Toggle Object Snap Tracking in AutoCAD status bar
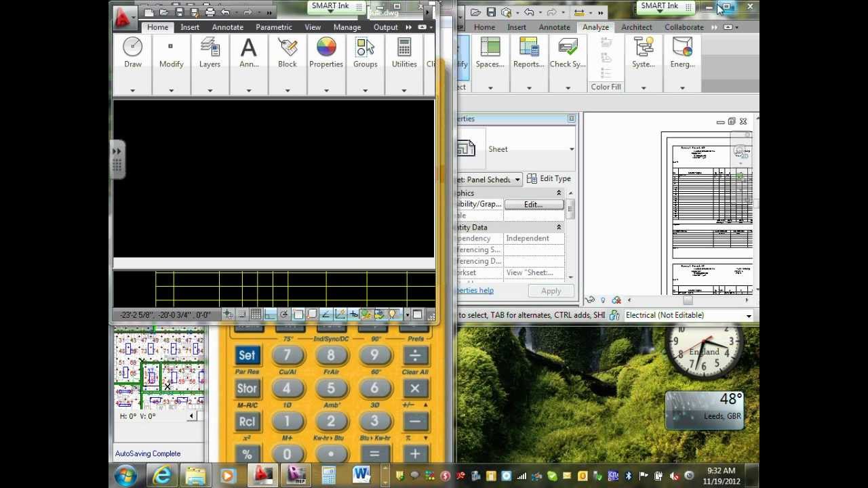This screenshot has width=868, height=488. [x=325, y=314]
